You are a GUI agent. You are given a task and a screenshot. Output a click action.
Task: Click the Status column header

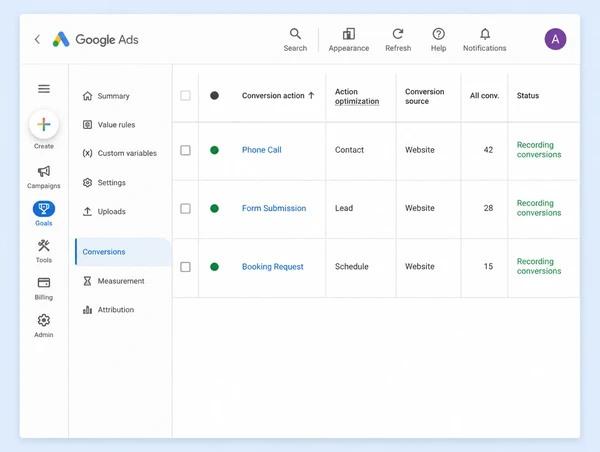[x=528, y=96]
